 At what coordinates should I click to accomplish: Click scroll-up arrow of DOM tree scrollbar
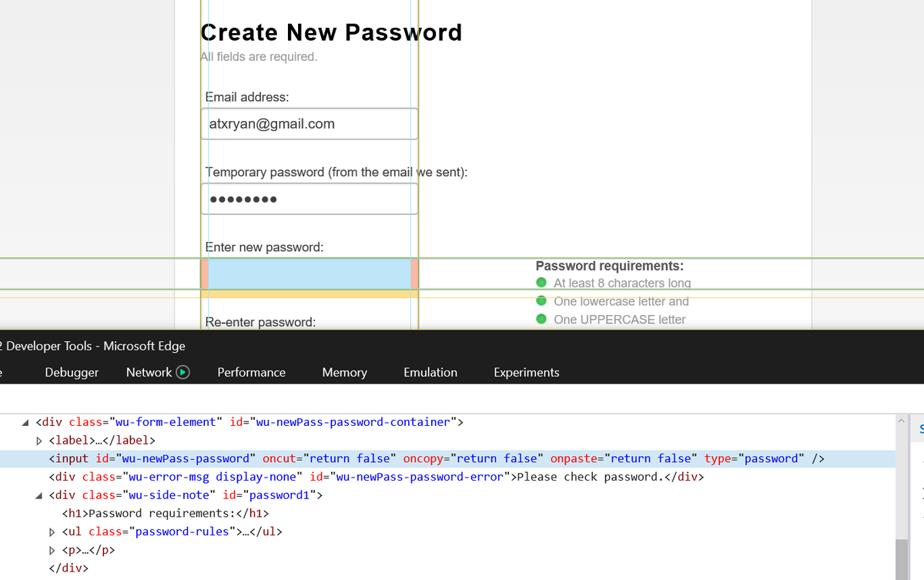(x=902, y=421)
